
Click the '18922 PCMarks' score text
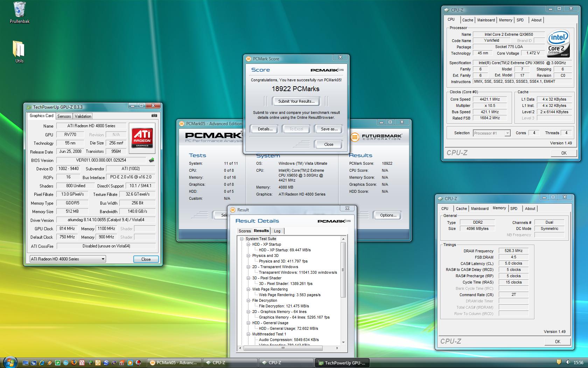[295, 89]
